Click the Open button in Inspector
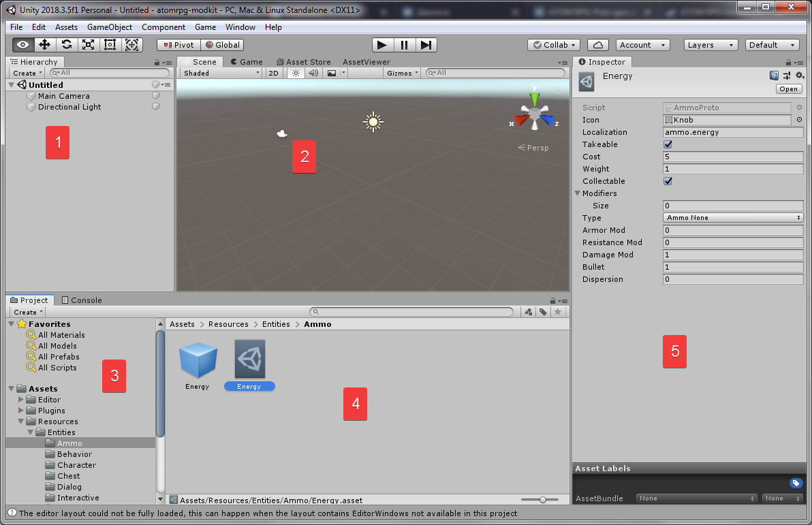The width and height of the screenshot is (812, 525). tap(788, 89)
